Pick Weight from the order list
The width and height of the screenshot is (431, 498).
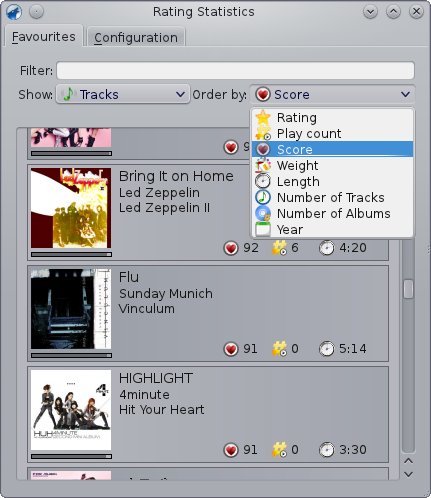pos(332,165)
